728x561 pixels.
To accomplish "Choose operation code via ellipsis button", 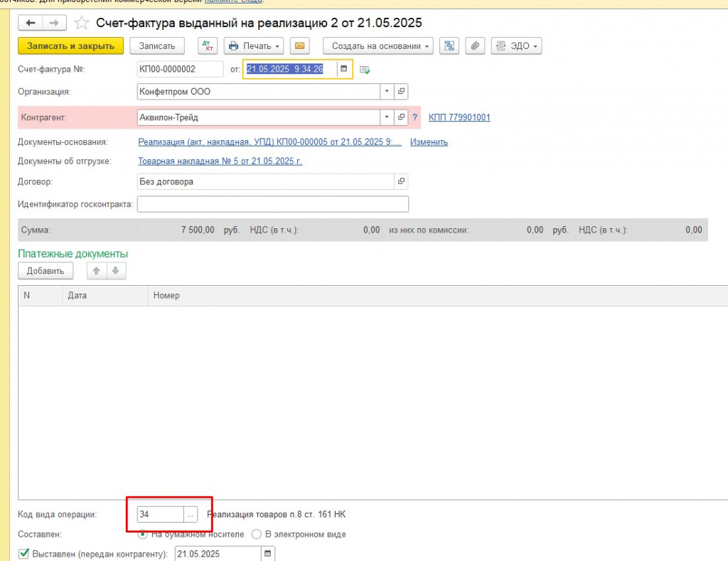I will [191, 515].
